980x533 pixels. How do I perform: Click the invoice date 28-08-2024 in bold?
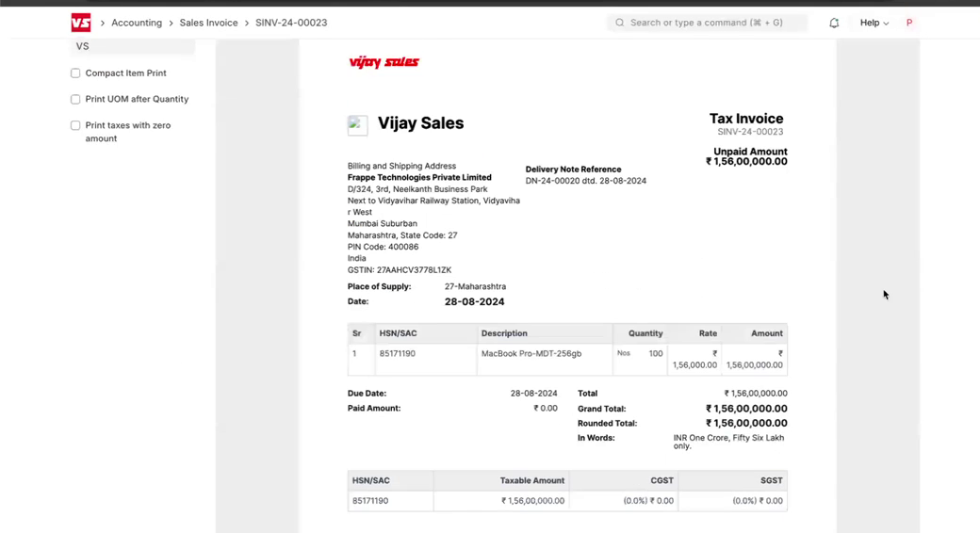474,301
